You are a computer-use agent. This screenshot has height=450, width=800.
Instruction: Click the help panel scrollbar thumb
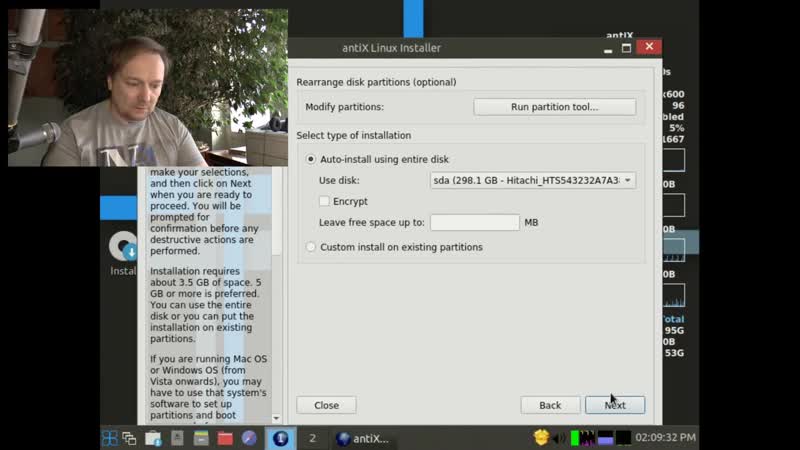click(x=276, y=210)
